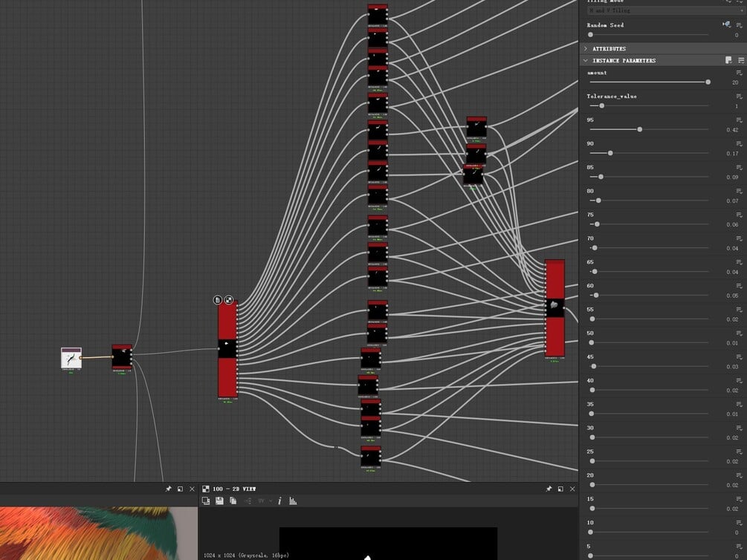This screenshot has height=560, width=747.
Task: Open the amount parameter menu icon
Action: pos(740,72)
